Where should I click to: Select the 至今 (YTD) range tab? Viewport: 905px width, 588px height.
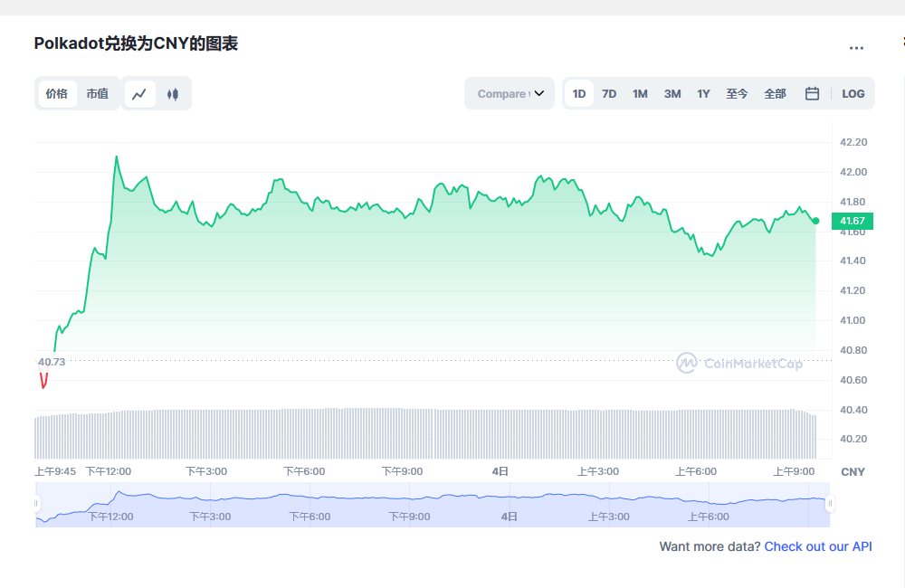coord(737,94)
